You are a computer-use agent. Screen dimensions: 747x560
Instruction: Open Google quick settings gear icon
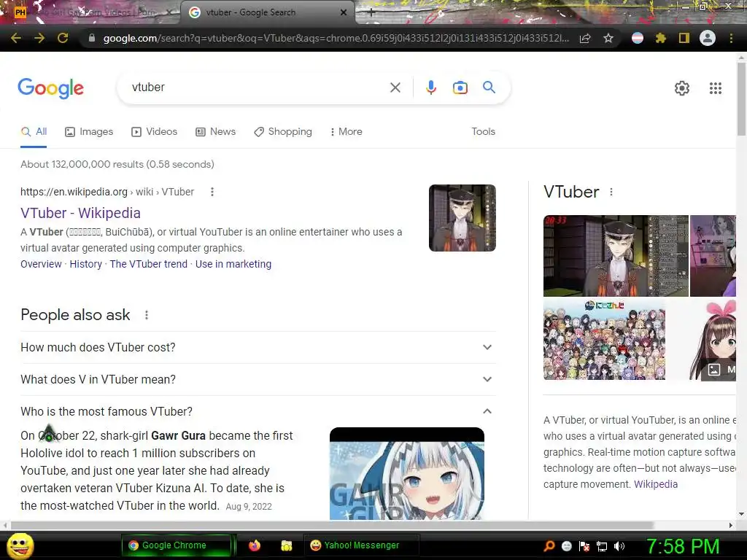pyautogui.click(x=682, y=88)
